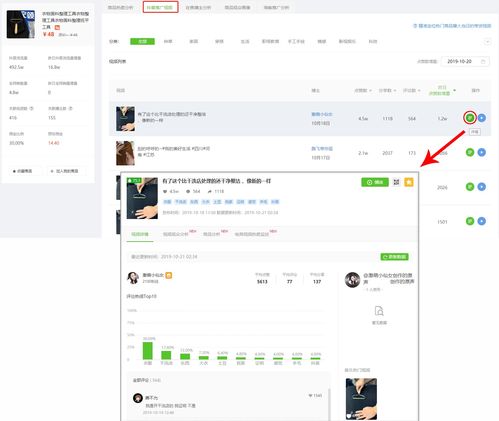Play video in the 4.5w likes row
The image size is (499, 421).
tap(481, 118)
